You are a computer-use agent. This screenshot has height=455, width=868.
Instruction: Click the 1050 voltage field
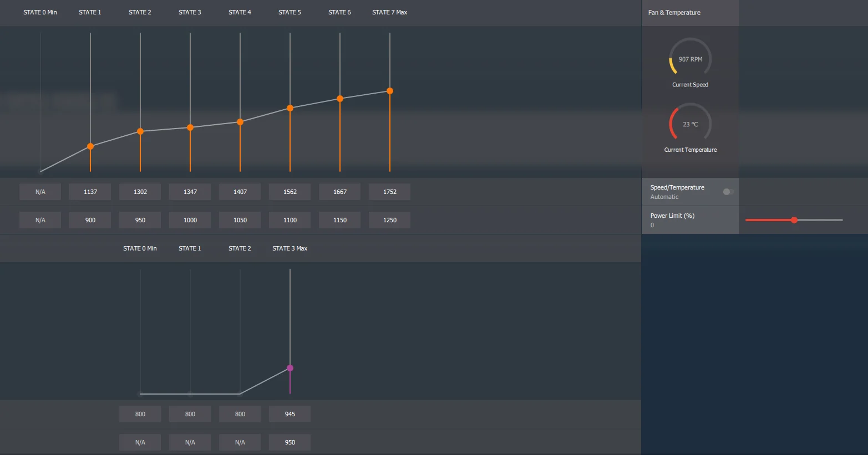click(x=240, y=220)
